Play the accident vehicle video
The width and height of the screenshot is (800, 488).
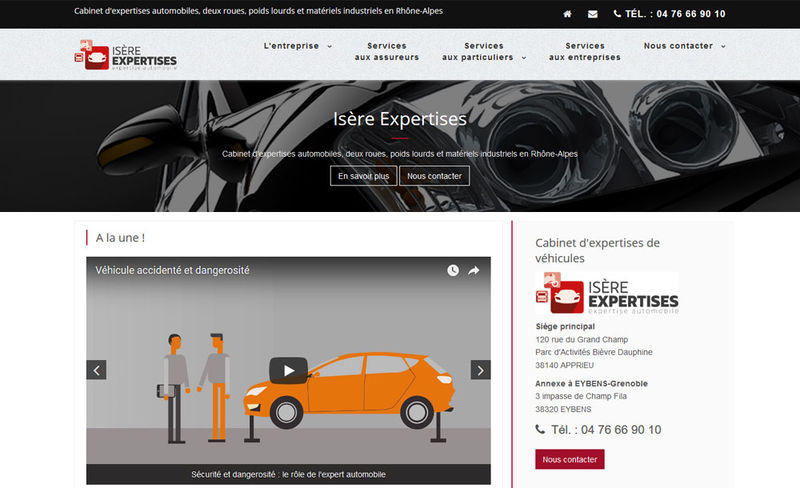(x=288, y=371)
